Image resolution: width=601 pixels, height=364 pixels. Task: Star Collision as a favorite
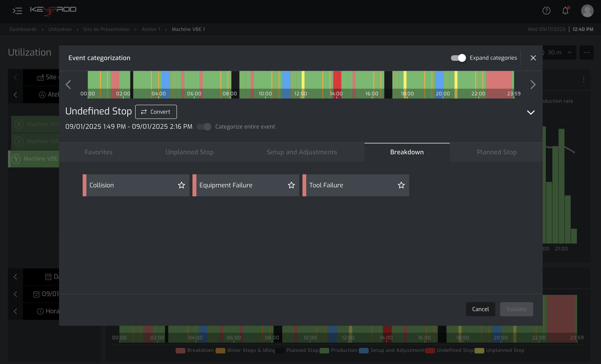(182, 185)
